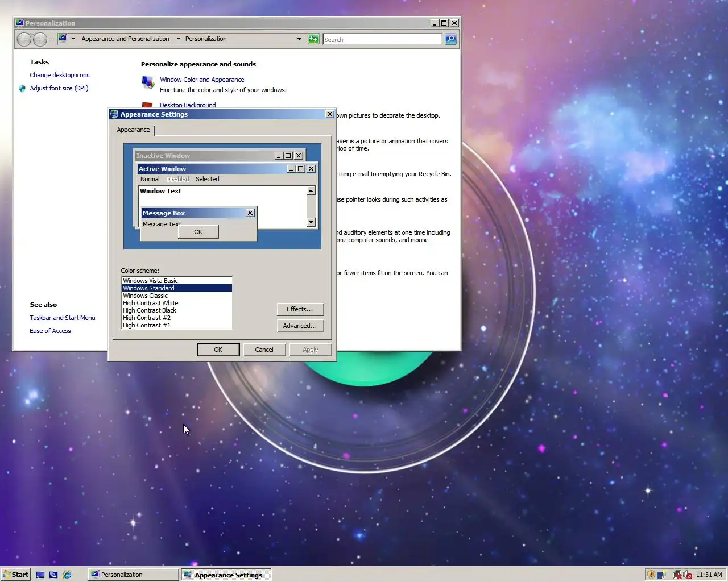This screenshot has height=582, width=728.
Task: Click the search magnifier icon in Personalization
Action: pyautogui.click(x=450, y=39)
